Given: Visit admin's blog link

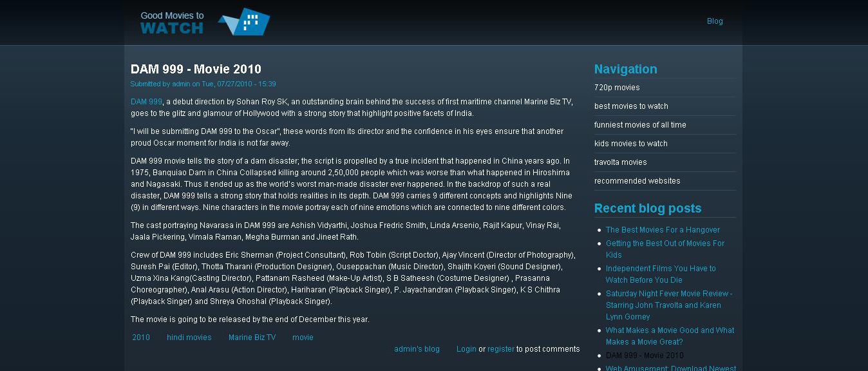Looking at the screenshot, I should point(417,349).
